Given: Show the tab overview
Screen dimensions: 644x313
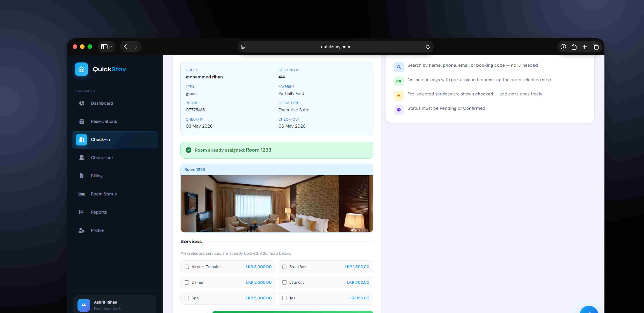Looking at the screenshot, I should pos(595,47).
